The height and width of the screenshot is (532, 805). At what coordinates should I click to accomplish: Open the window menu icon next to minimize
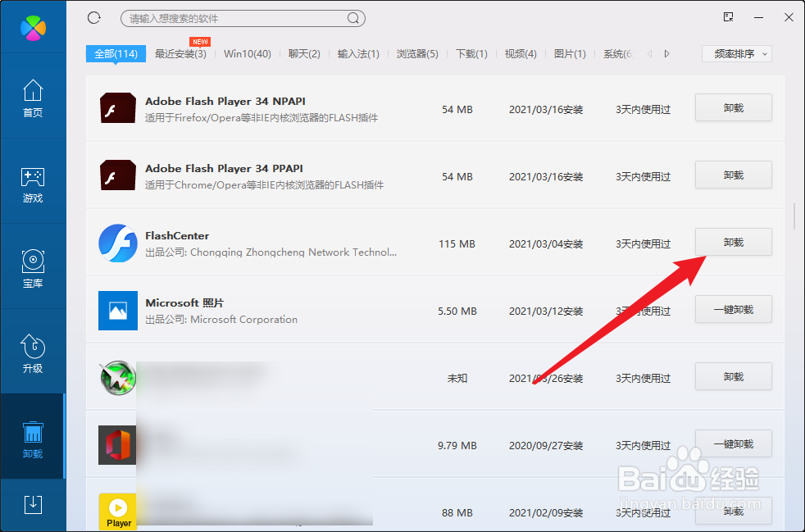728,17
